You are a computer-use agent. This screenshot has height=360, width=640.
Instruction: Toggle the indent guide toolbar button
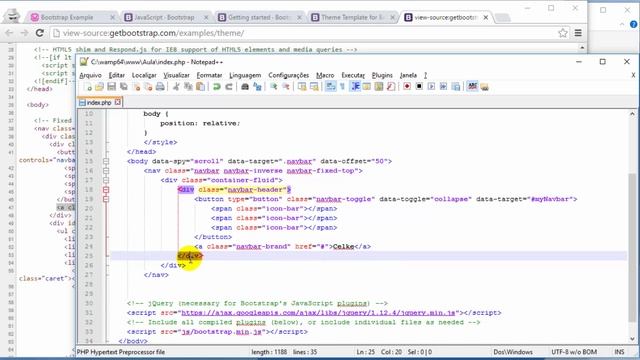coord(356,87)
